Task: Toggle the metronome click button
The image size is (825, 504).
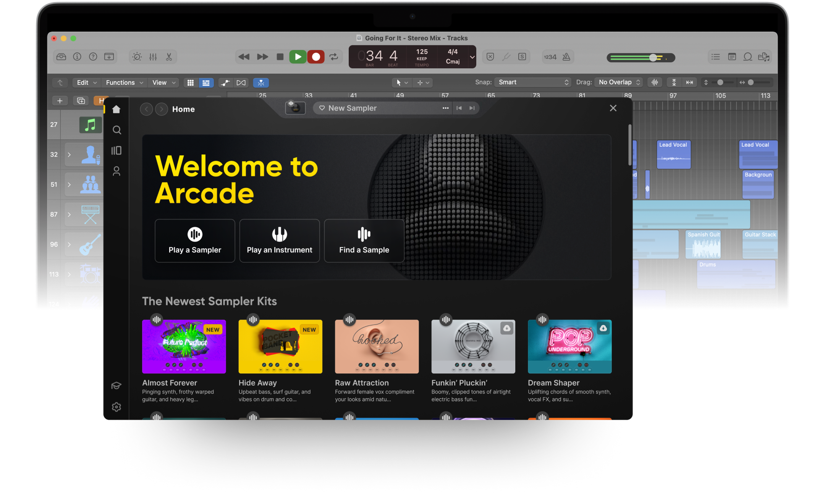Action: (566, 57)
